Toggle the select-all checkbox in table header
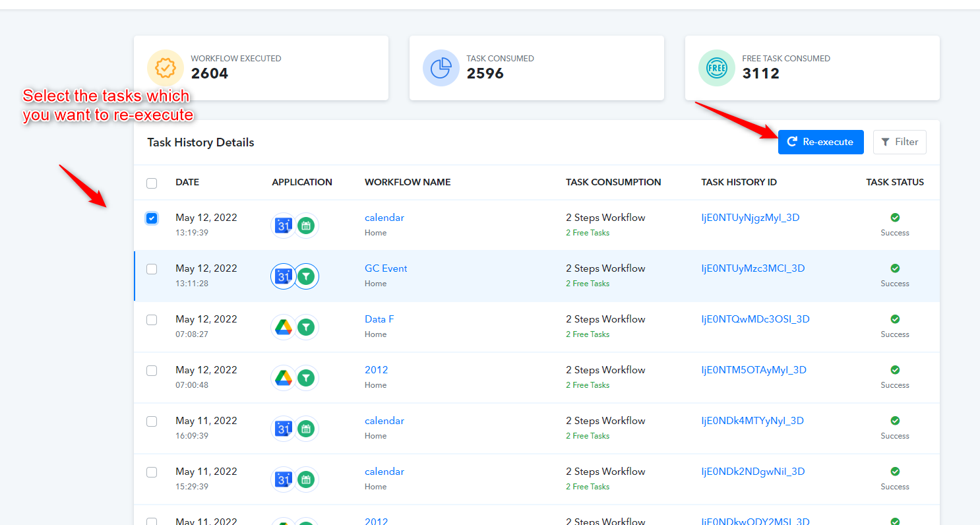The image size is (980, 525). (152, 183)
